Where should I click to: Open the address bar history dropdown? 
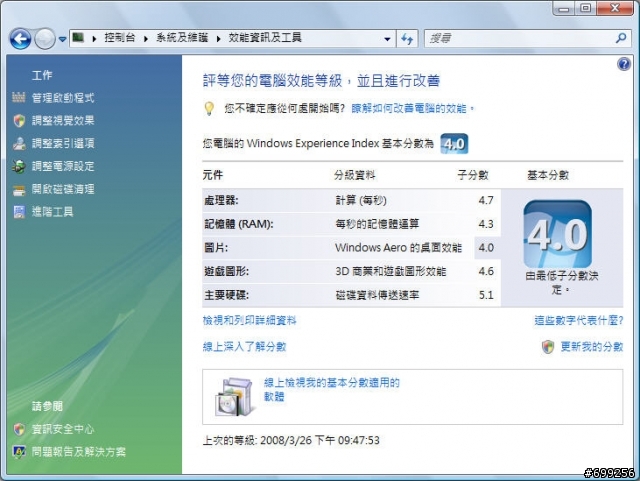coord(387,39)
